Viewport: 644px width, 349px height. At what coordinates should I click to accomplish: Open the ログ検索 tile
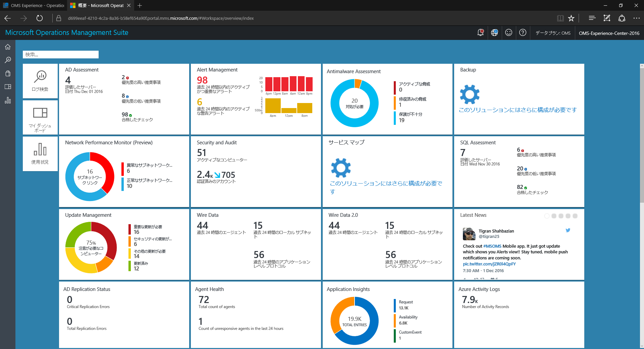[40, 81]
